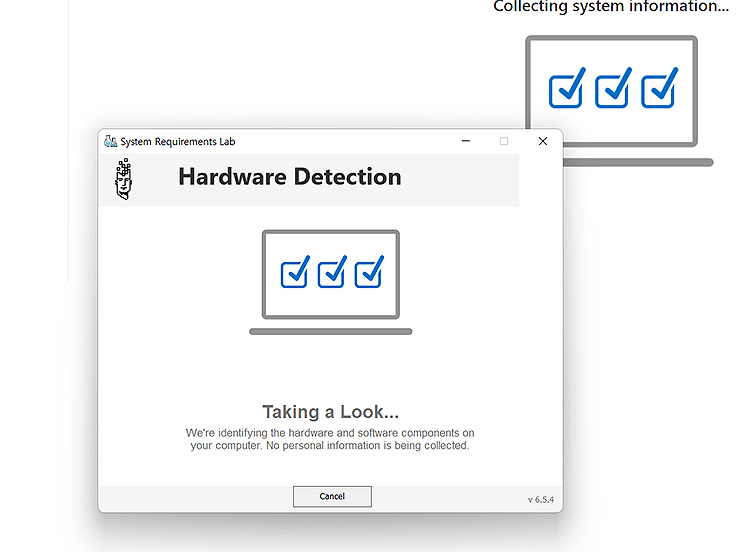Click the 'No personal information is being collected' note
The image size is (740, 552).
tap(368, 445)
